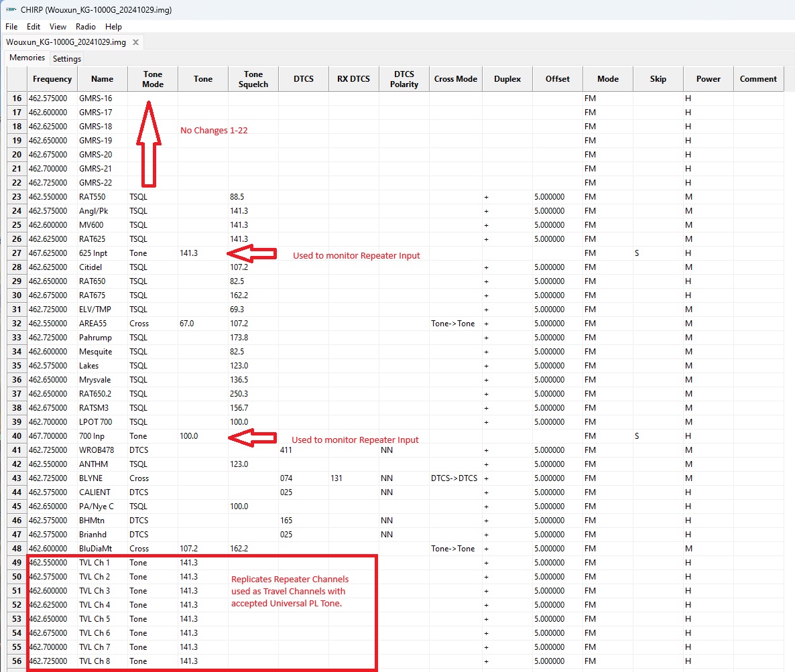The image size is (795, 672).
Task: Click the Frequency column header
Action: [x=52, y=79]
